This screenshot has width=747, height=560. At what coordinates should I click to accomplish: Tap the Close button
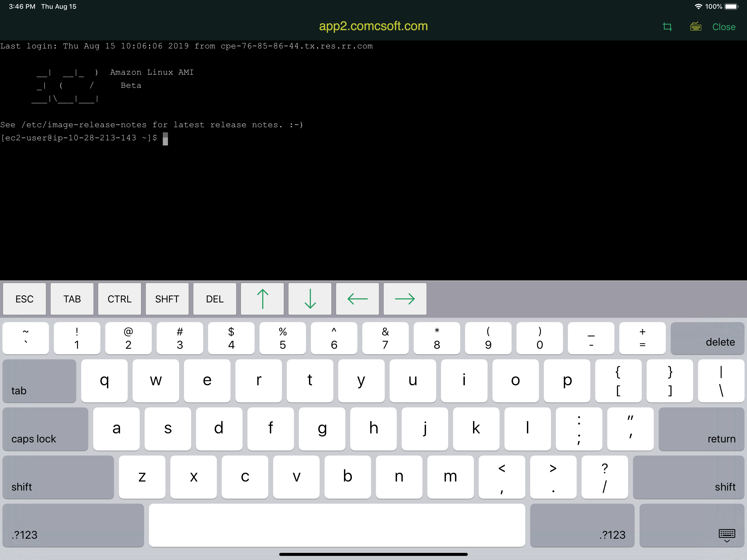click(x=723, y=27)
